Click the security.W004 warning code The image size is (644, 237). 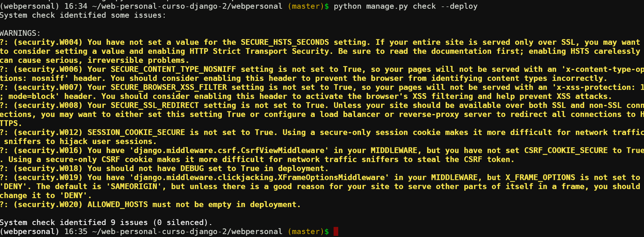(48, 42)
